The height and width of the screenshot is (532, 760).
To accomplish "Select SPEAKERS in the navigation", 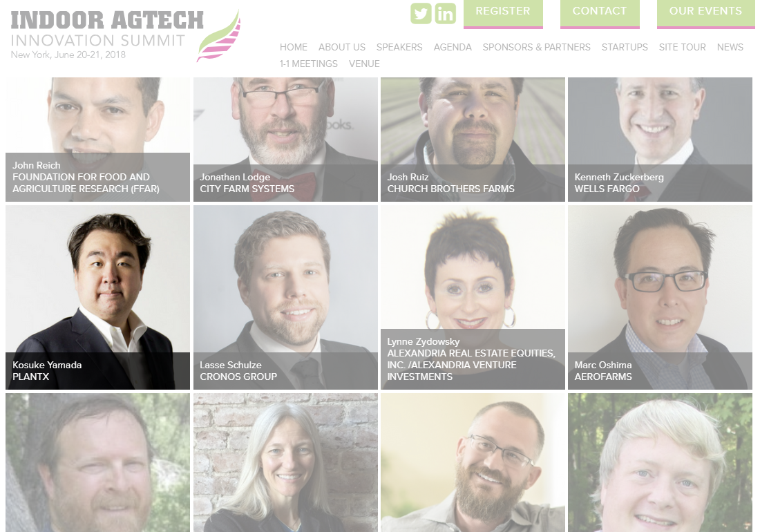I will [399, 47].
